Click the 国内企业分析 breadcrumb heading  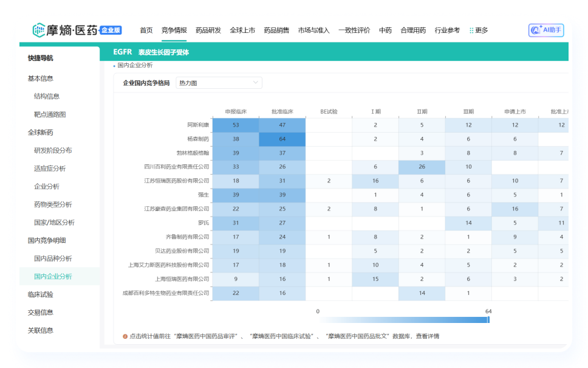[x=135, y=65]
